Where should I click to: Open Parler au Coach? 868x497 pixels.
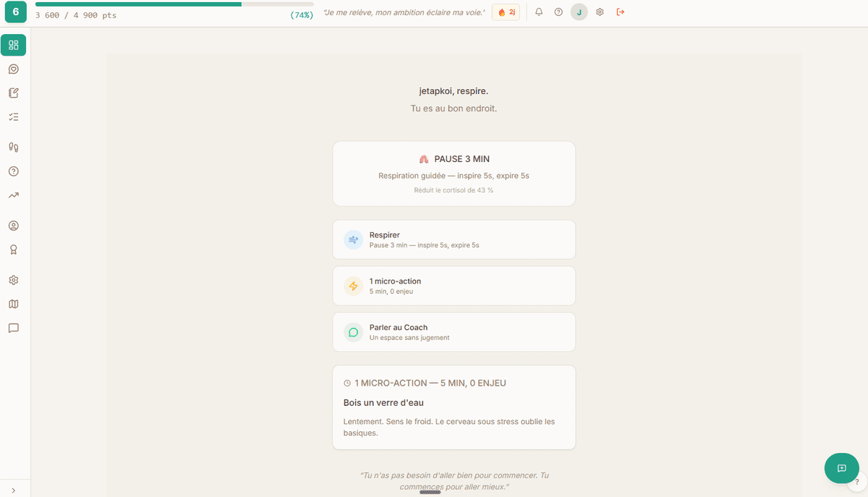(x=454, y=331)
